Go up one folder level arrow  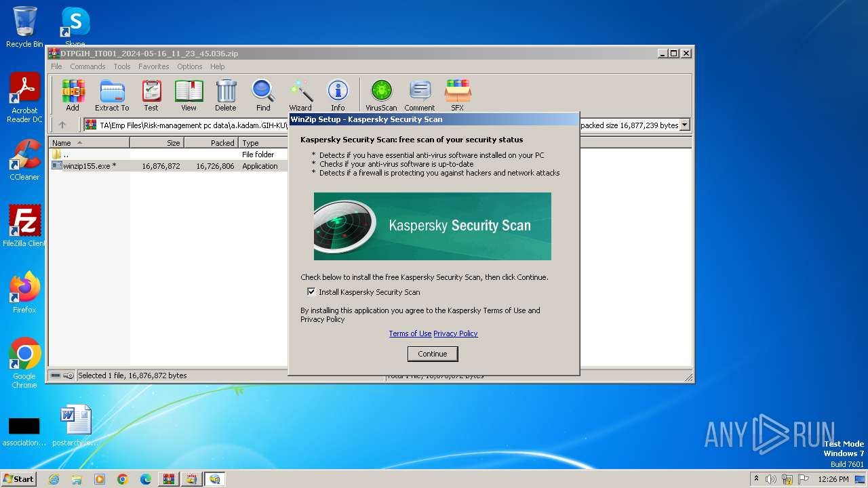(62, 125)
